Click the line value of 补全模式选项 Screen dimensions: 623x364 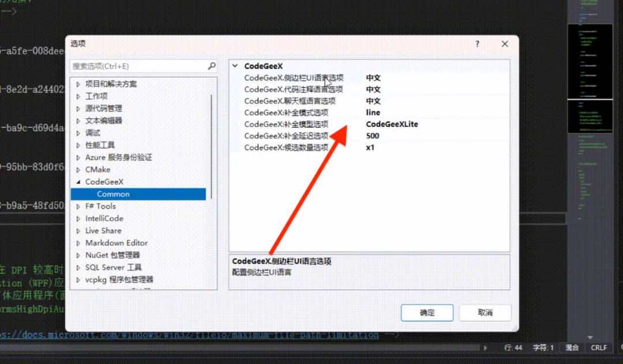coord(373,112)
